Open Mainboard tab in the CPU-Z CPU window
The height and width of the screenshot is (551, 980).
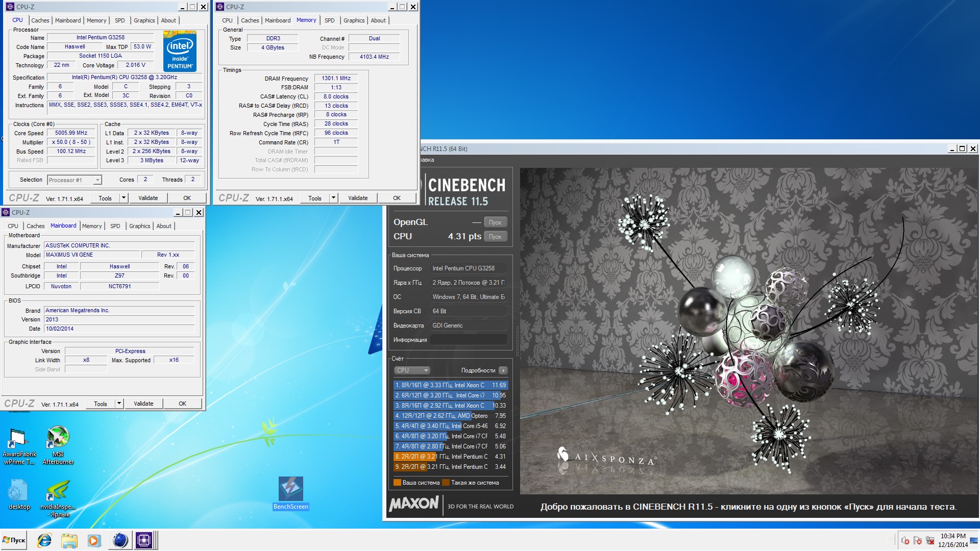click(x=68, y=20)
